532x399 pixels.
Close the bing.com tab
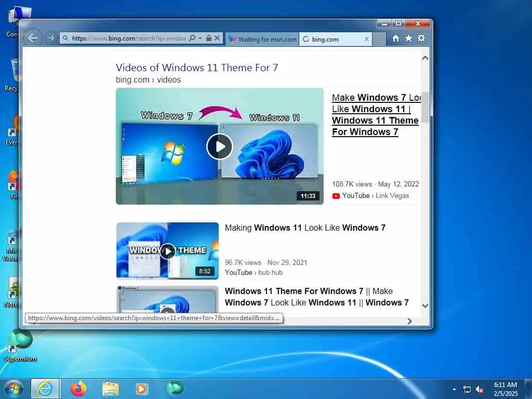366,39
